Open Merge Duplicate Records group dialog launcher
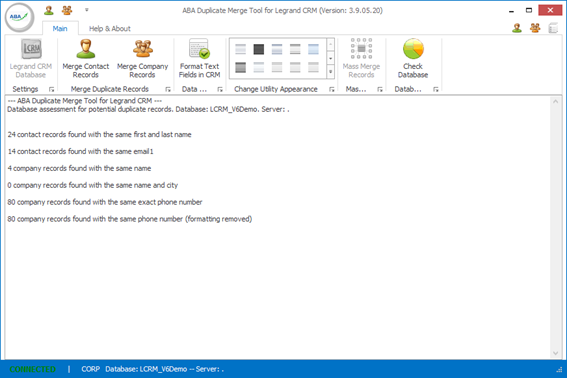Viewport: 567px width, 378px height. 168,89
